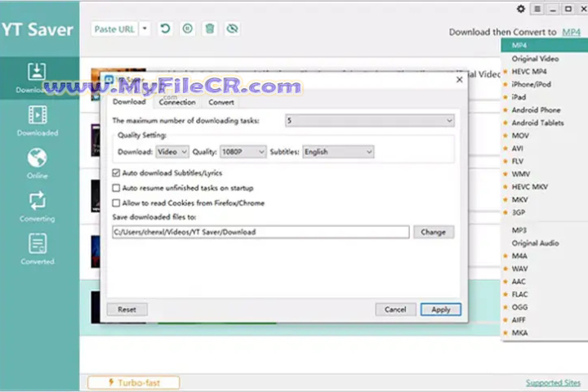Click the pause all downloads icon

point(188,29)
